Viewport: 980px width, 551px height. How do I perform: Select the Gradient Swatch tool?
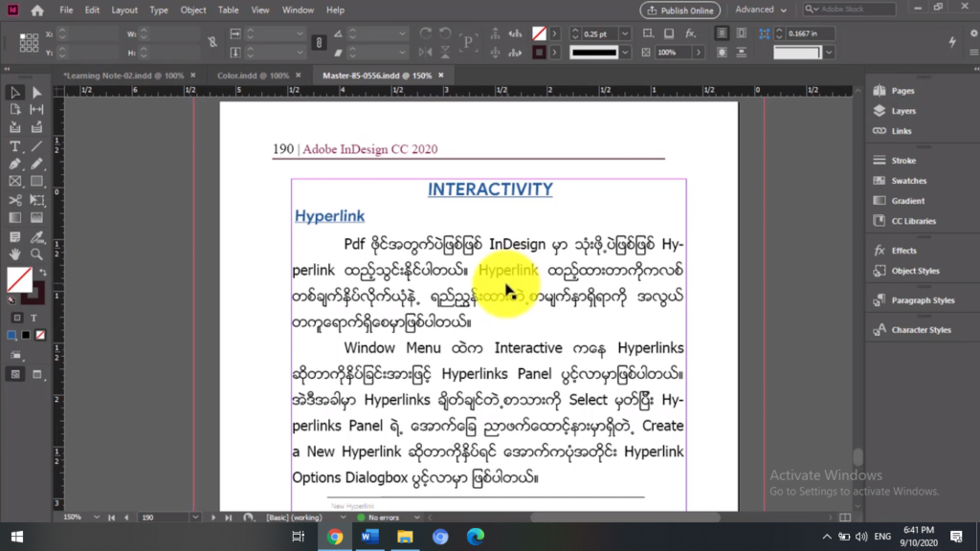pos(15,218)
